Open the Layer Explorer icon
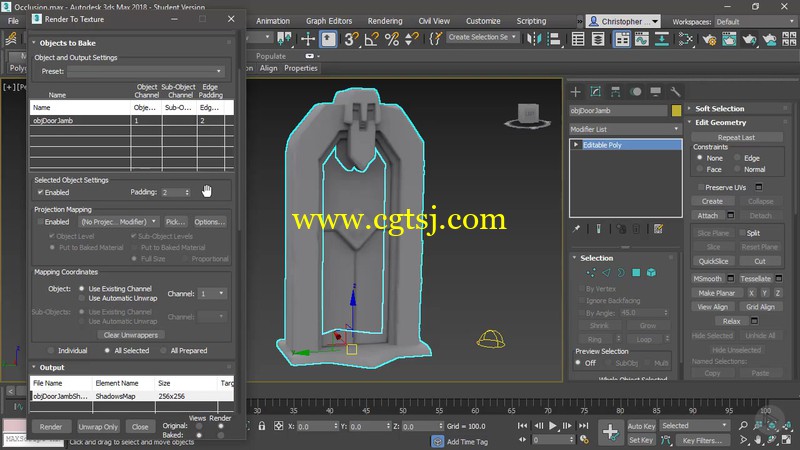Screen dimensions: 800x450 click(x=597, y=39)
